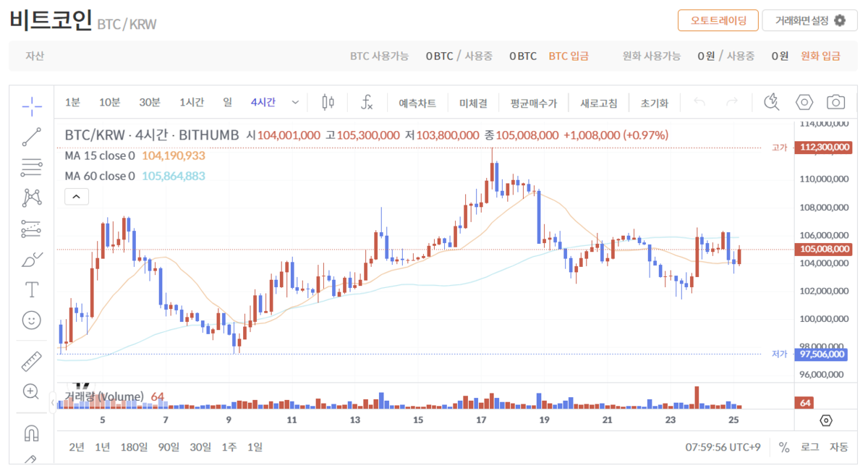Toggle 자동 auto scale
The image size is (868, 476).
click(x=838, y=447)
